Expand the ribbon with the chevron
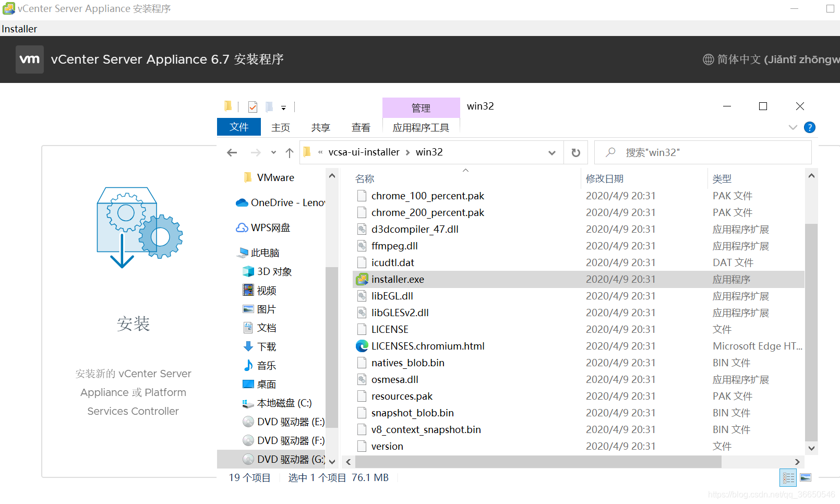Screen dimensions: 840x504 (793, 127)
